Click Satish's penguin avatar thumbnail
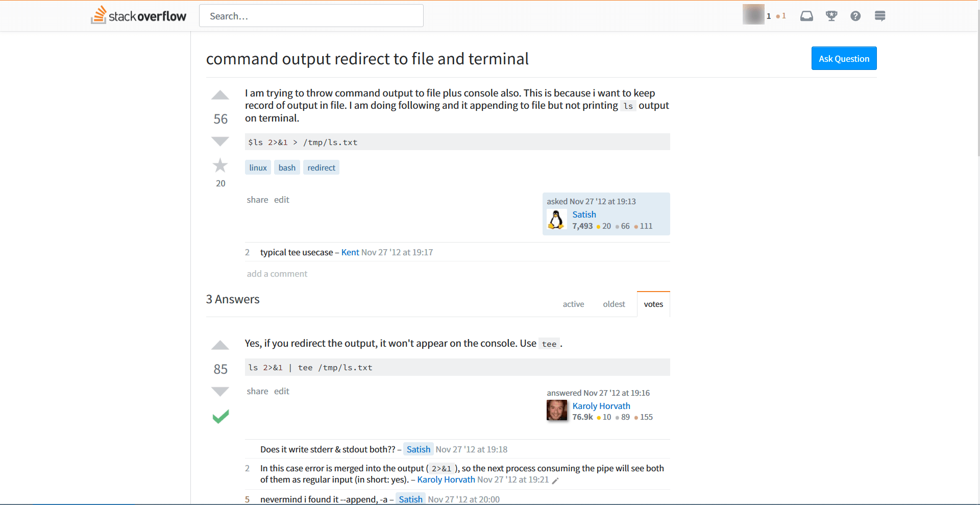The width and height of the screenshot is (980, 505). pyautogui.click(x=557, y=220)
